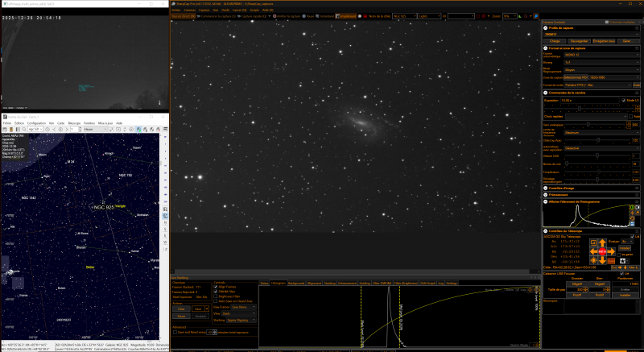Open the Lights frame type dropdown
This screenshot has width=644, height=352.
click(429, 16)
